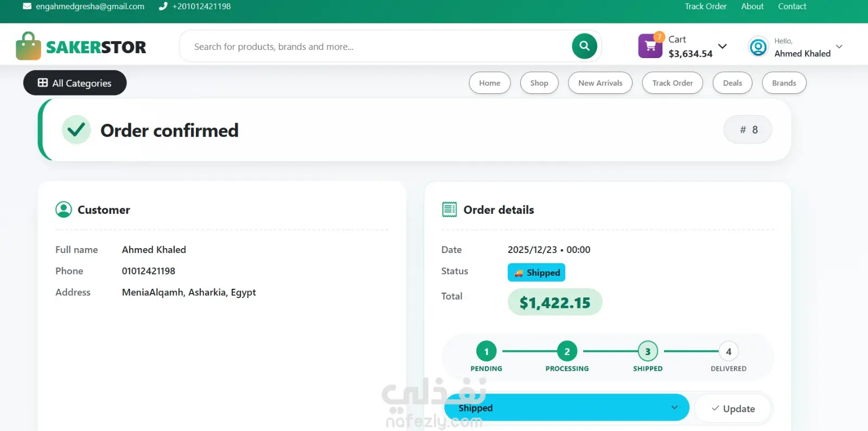Click the About link in top bar
Screen dimensions: 868x431
coord(752,7)
